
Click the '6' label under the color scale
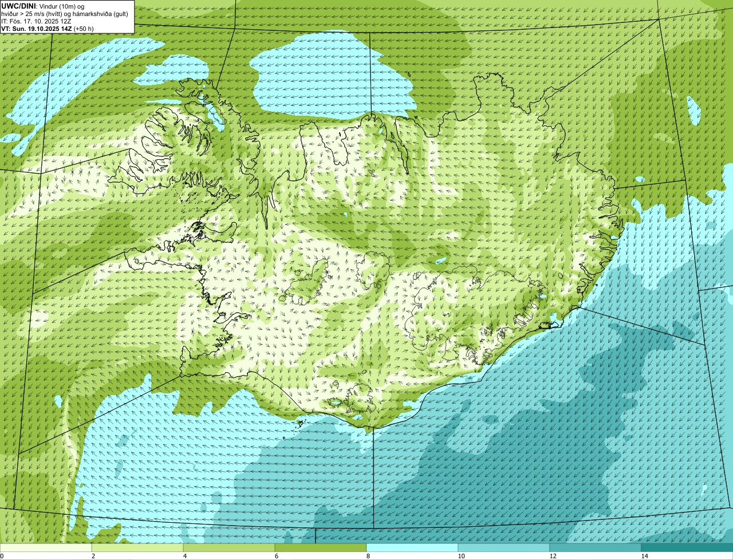[276, 556]
